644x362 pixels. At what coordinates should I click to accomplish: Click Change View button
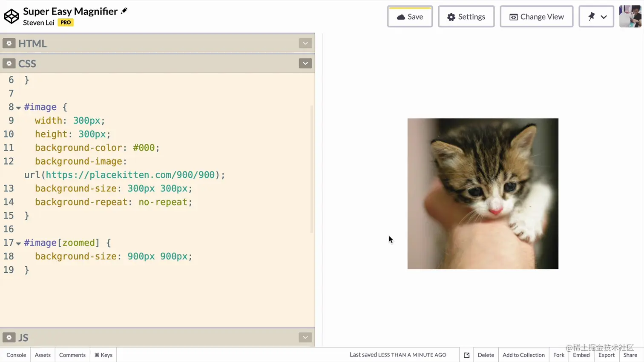[x=536, y=17]
